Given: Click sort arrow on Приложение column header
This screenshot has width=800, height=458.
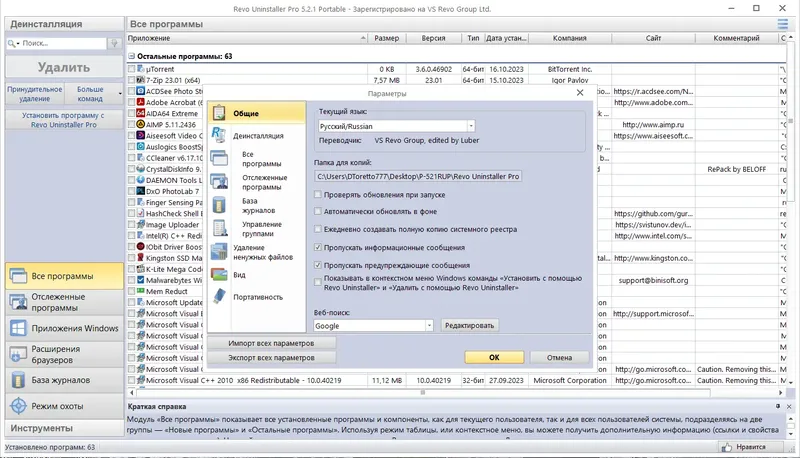Looking at the screenshot, I should 363,38.
